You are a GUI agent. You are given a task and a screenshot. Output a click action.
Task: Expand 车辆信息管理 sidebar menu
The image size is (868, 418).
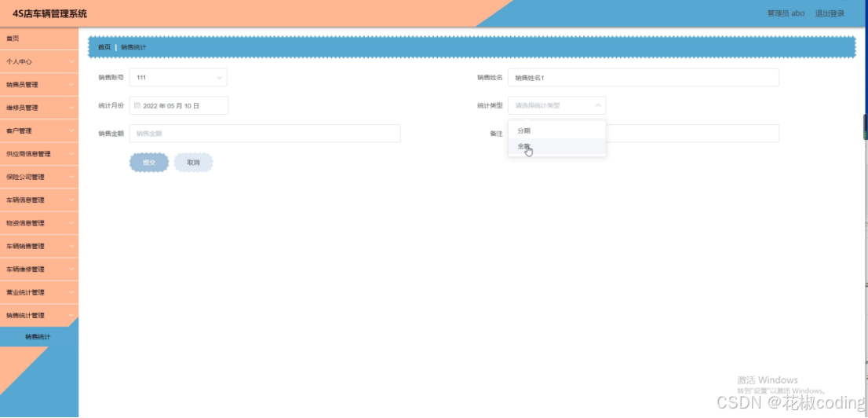point(39,200)
